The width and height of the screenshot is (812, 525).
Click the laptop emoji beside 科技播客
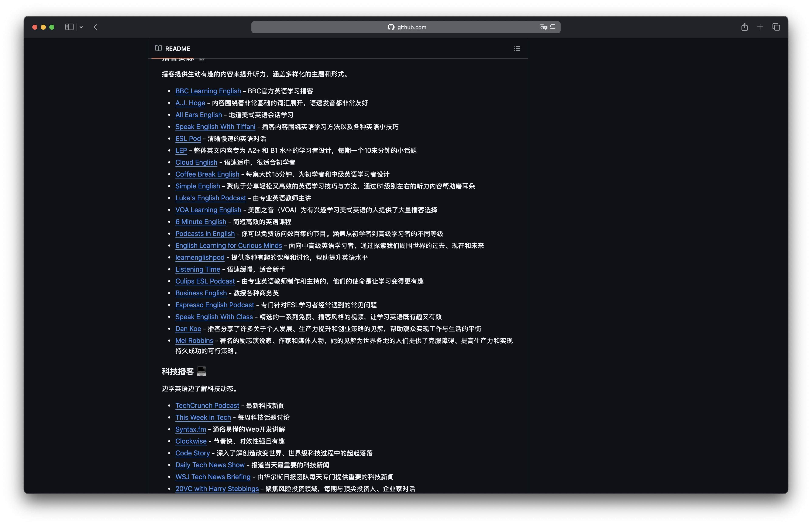tap(202, 371)
